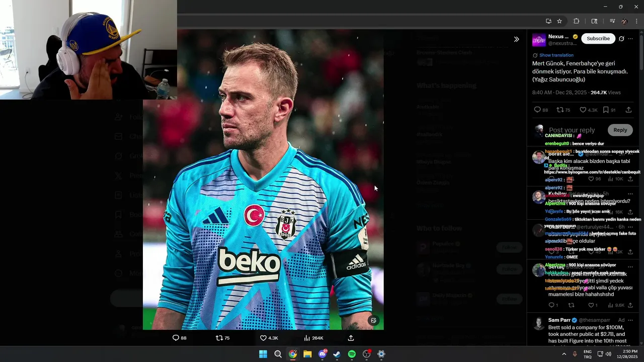The image size is (644, 362).
Task: Open more menu on Kubilay's reply
Action: pos(630,194)
